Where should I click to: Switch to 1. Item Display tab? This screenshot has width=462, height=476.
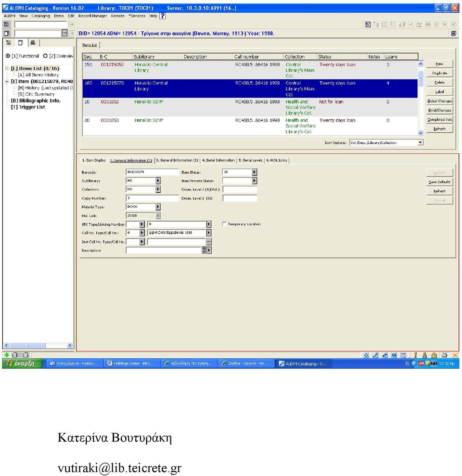[x=94, y=160]
